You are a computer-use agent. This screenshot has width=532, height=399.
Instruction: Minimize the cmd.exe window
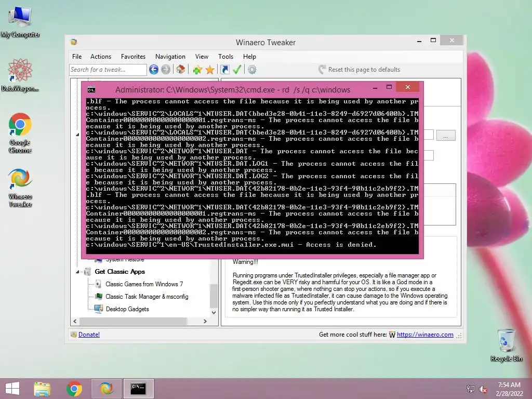[375, 87]
